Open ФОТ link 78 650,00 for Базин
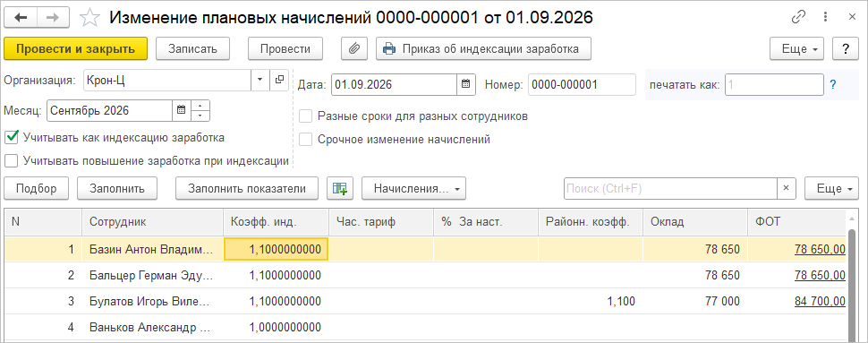The width and height of the screenshot is (868, 343). click(820, 249)
